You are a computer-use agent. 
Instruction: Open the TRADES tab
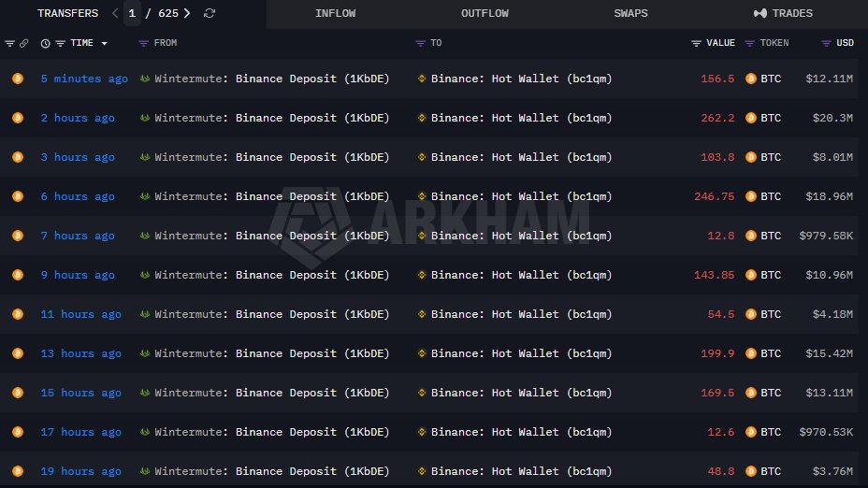coord(783,13)
